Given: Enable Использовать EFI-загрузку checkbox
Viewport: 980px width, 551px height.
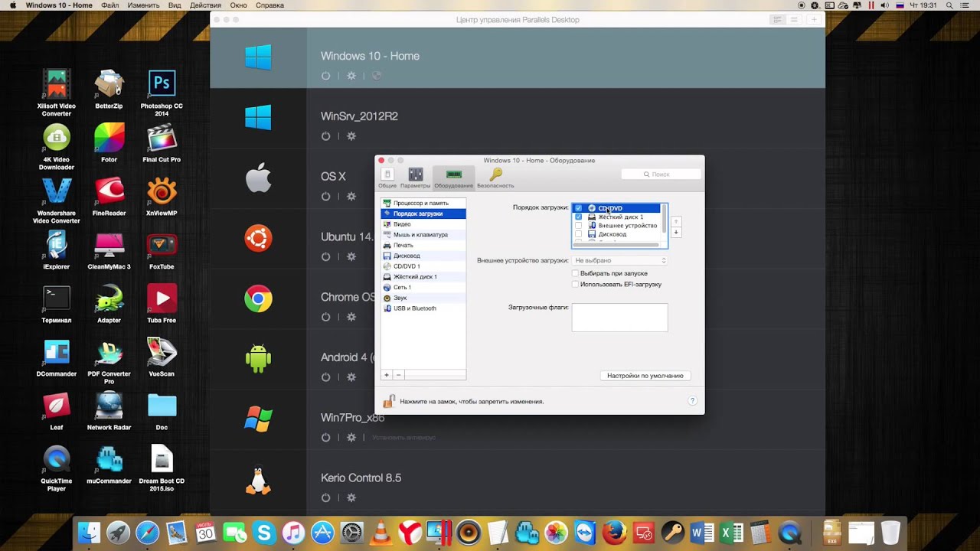Looking at the screenshot, I should (575, 284).
